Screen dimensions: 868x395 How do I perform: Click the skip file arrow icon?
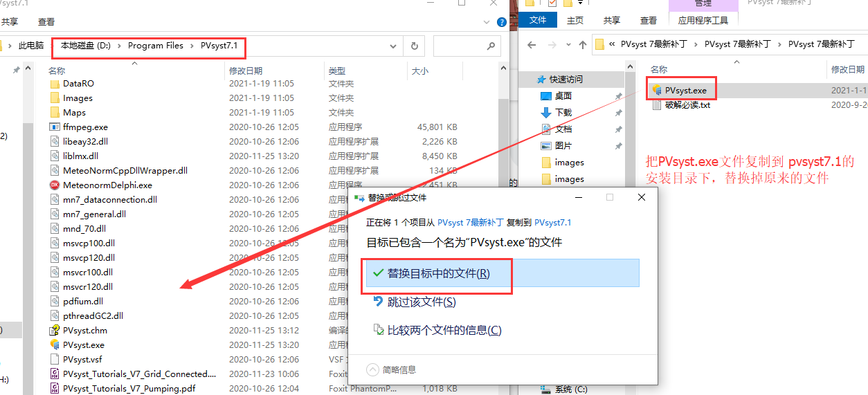378,302
